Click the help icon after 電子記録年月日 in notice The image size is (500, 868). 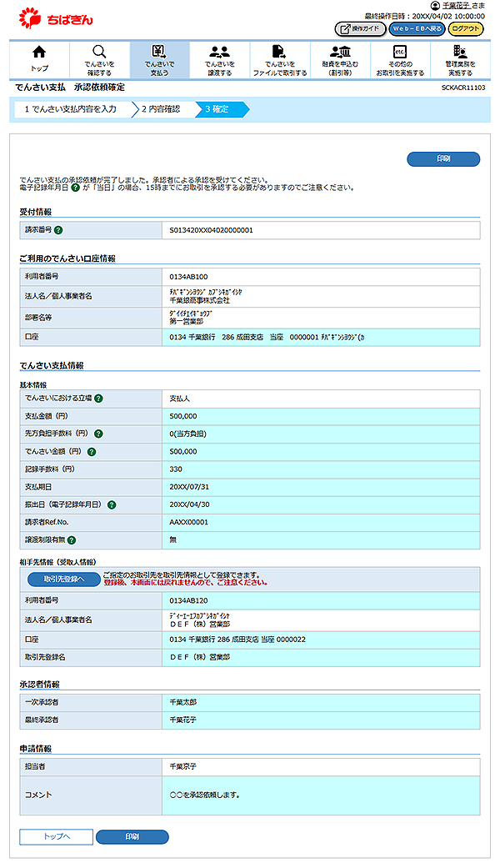coord(75,188)
